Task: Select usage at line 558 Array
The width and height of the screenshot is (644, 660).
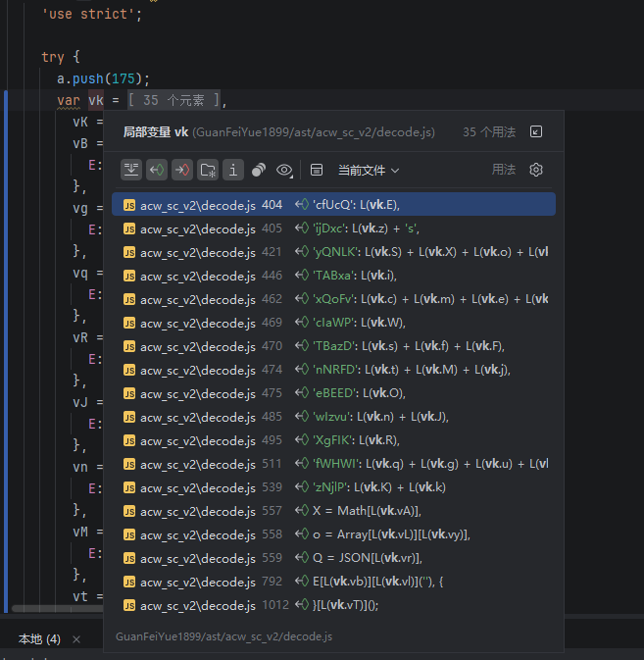Action: [333, 535]
